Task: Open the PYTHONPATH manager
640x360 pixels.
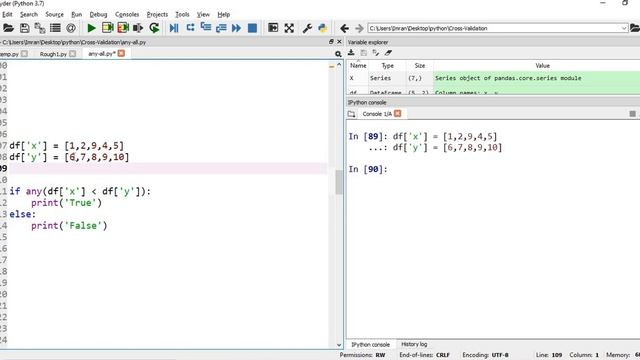Action: pos(322,28)
